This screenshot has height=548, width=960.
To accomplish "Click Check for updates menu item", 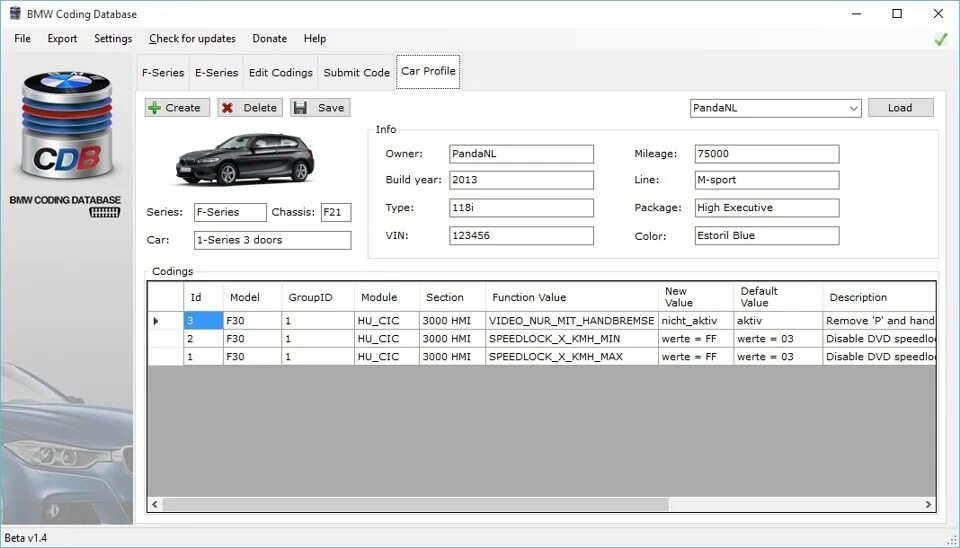I will 192,39.
